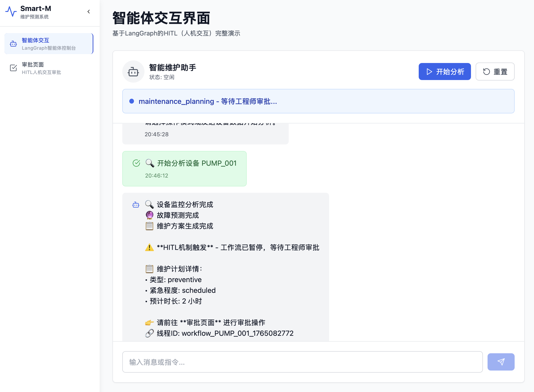Click the green check circle icon in PUMP_001 message
The width and height of the screenshot is (534, 392).
pos(137,163)
